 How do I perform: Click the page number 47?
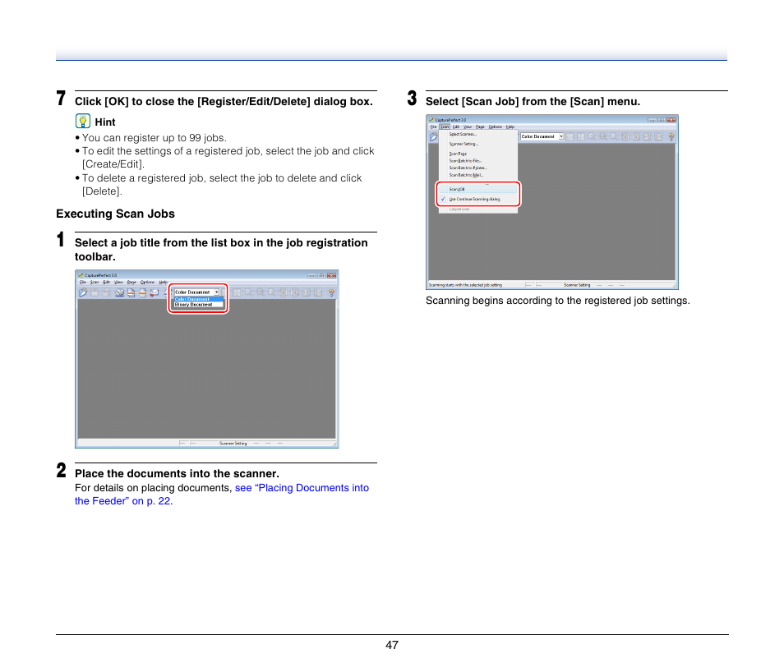[392, 645]
